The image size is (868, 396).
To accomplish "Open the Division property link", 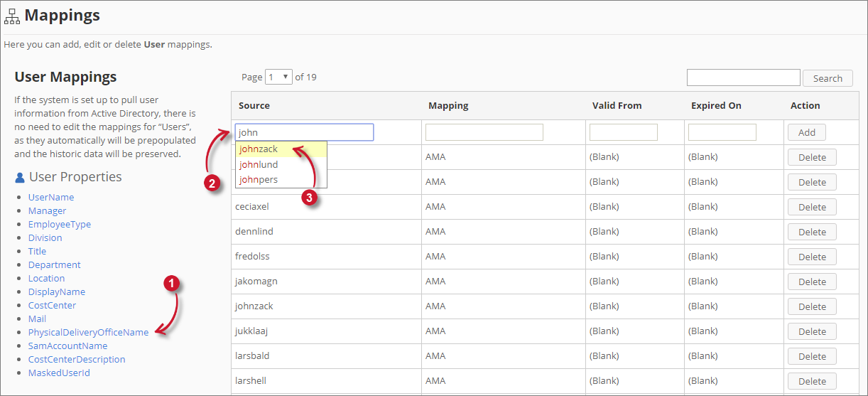I will 45,237.
